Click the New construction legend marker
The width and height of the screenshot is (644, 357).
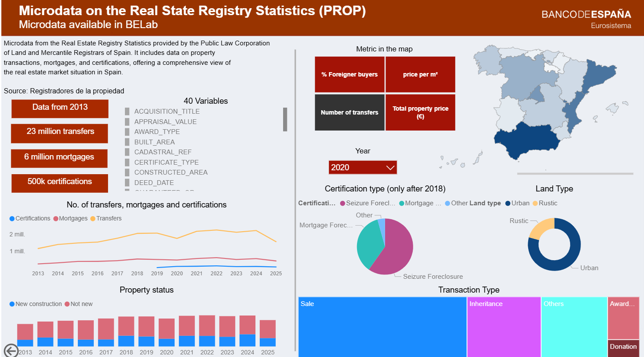point(12,304)
